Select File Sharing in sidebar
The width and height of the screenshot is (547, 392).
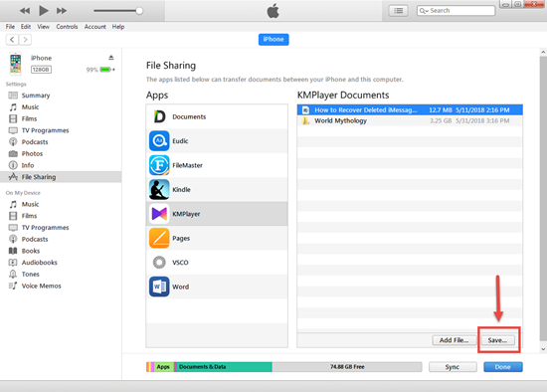pos(61,177)
